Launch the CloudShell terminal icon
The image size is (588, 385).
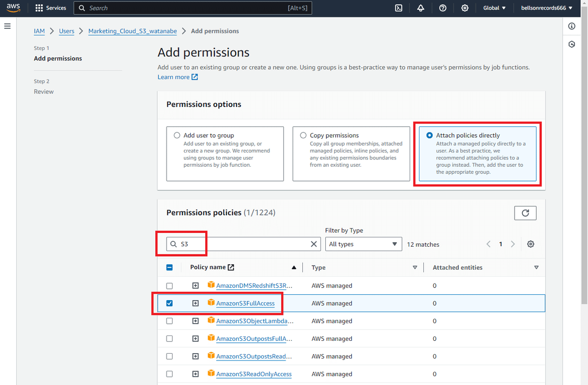pyautogui.click(x=399, y=8)
